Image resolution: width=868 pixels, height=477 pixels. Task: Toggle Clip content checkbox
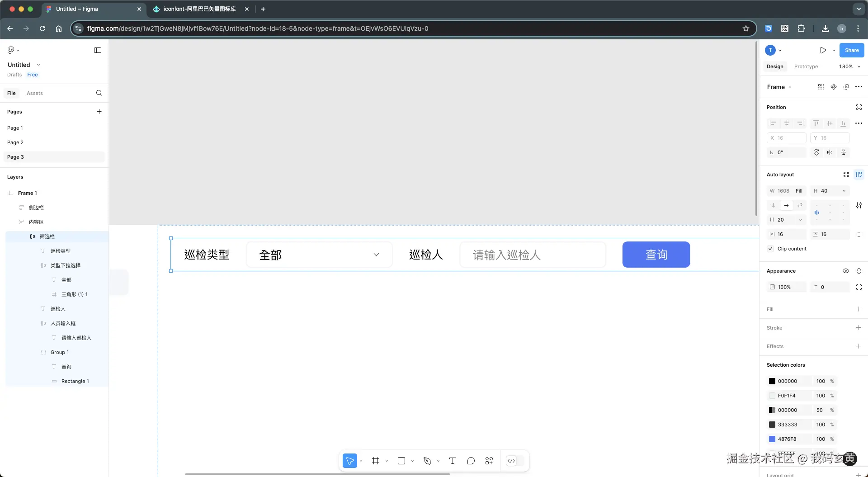coord(770,249)
